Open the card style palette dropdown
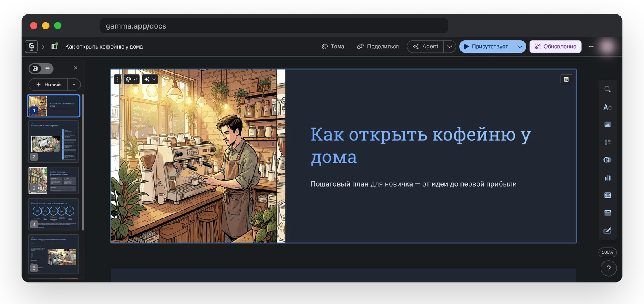Screen dimensions: 644x304 click(x=132, y=79)
